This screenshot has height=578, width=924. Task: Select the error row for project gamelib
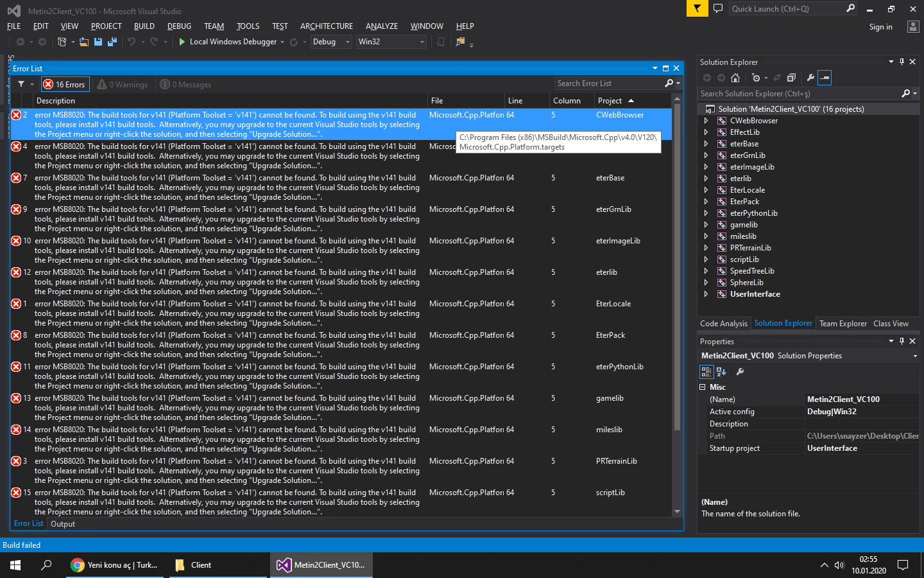(341, 408)
